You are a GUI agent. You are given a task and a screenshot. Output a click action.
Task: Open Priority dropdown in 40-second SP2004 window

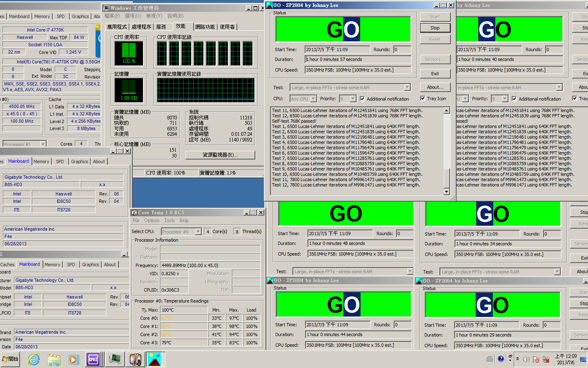(x=505, y=99)
